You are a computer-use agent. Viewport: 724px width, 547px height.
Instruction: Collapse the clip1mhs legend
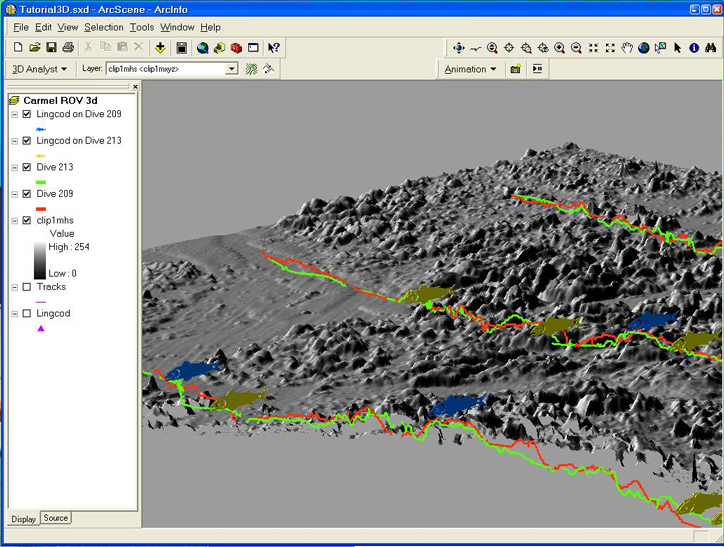click(x=15, y=221)
